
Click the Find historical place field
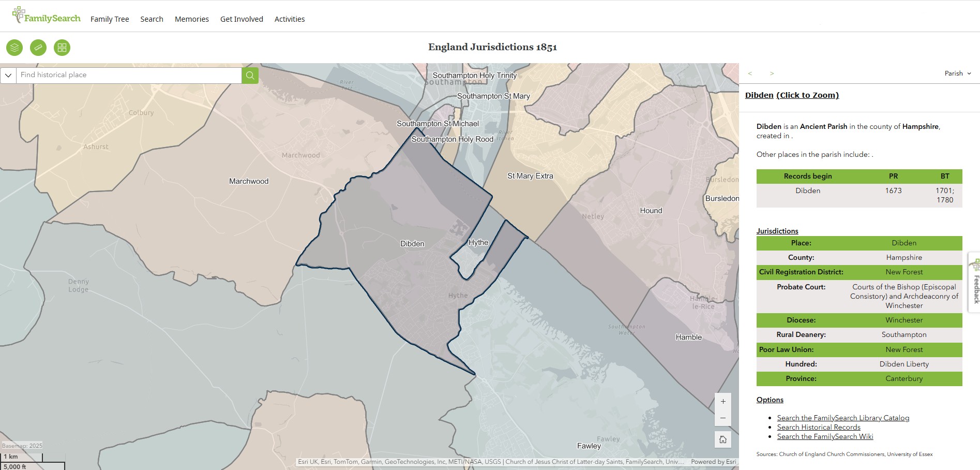(129, 75)
